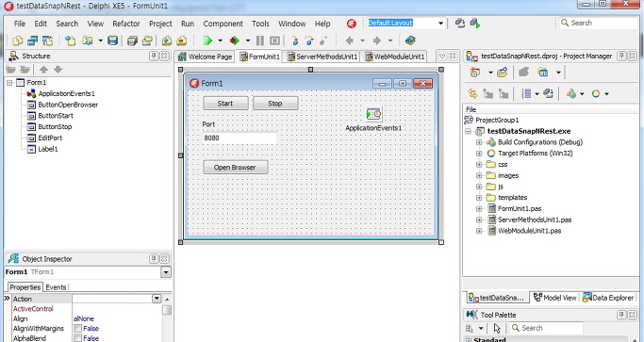The width and height of the screenshot is (644, 342).
Task: Switch to the Model View tab
Action: (555, 298)
